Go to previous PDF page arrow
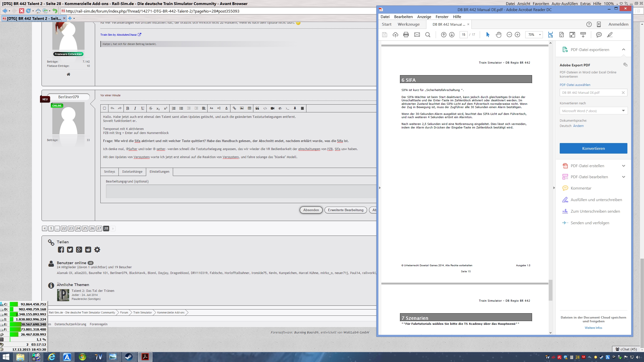 (444, 35)
